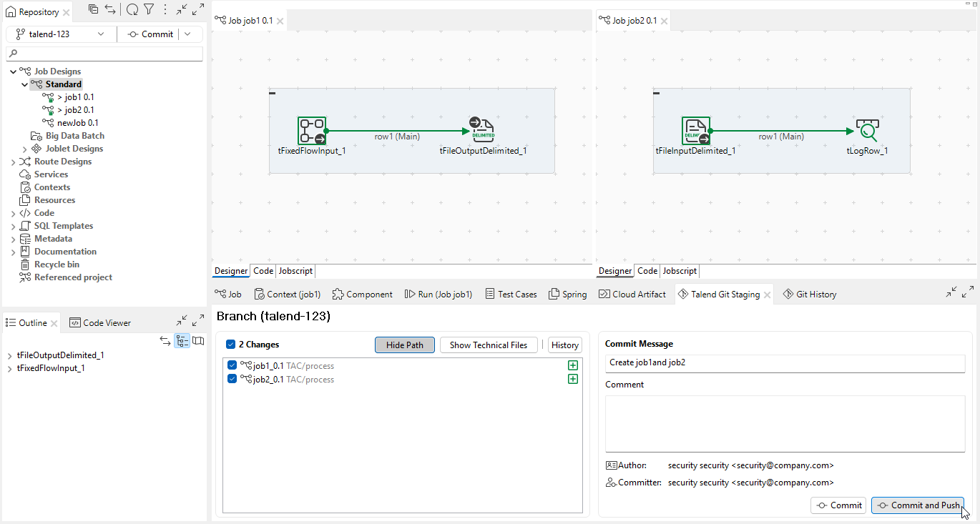Toggle the Hide Path highlighted button
Viewport: 980px width, 524px height.
pyautogui.click(x=404, y=345)
